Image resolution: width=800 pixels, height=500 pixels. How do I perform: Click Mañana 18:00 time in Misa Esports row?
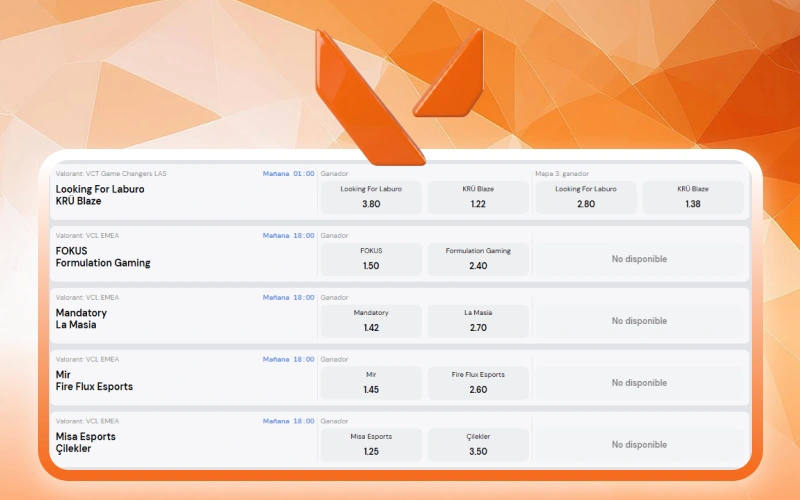point(288,420)
